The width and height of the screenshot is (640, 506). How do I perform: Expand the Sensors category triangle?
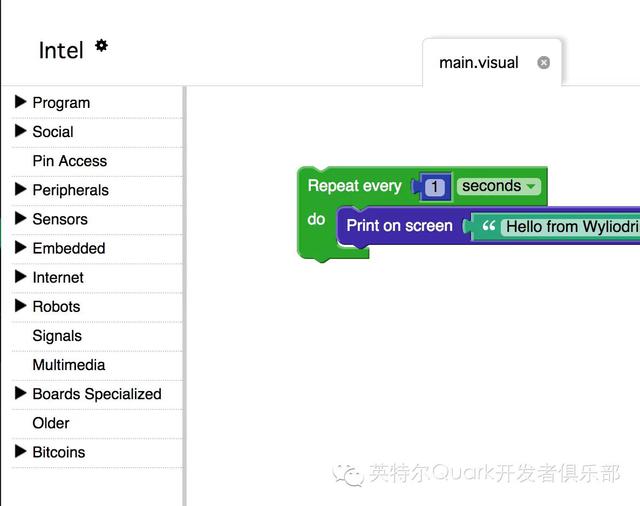pos(20,218)
